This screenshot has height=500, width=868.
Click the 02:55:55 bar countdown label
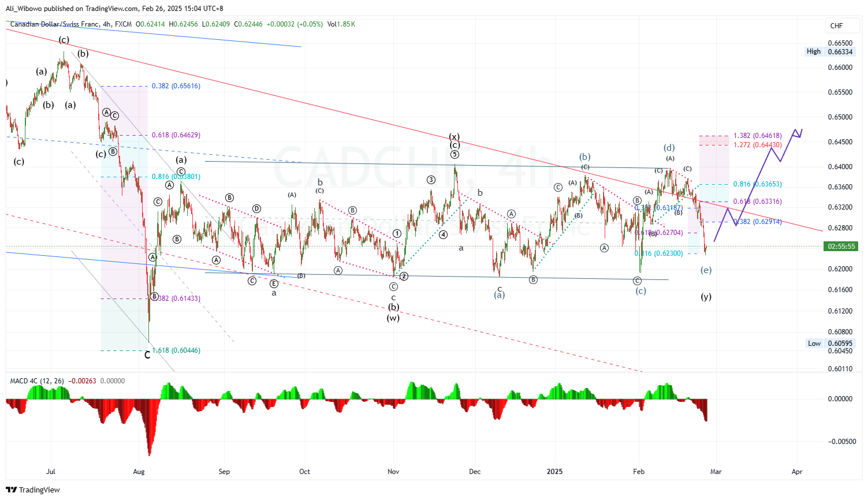point(840,247)
